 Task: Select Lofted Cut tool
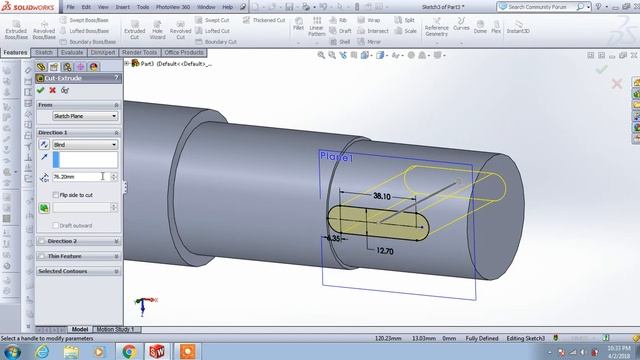[212, 31]
